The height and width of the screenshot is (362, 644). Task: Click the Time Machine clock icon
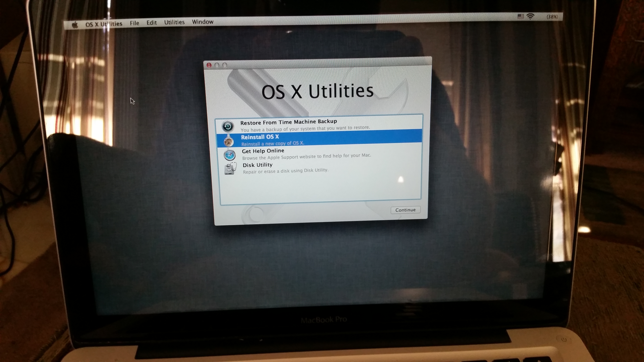coord(228,126)
